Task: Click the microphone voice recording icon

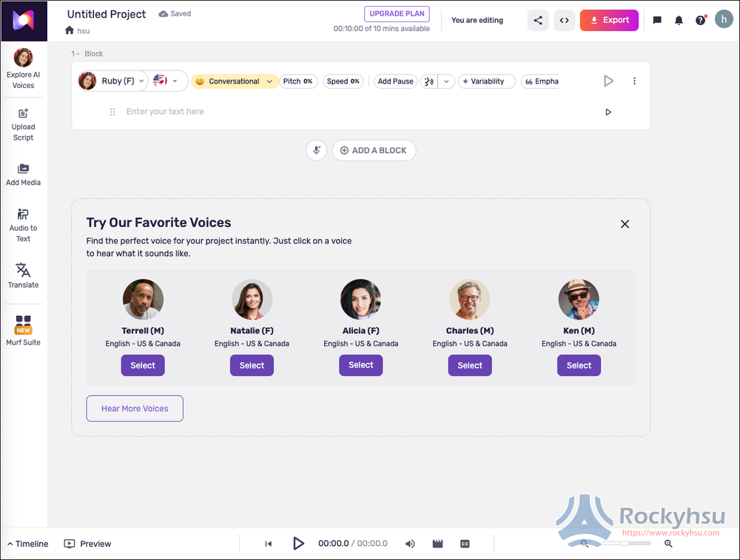Action: pos(316,150)
